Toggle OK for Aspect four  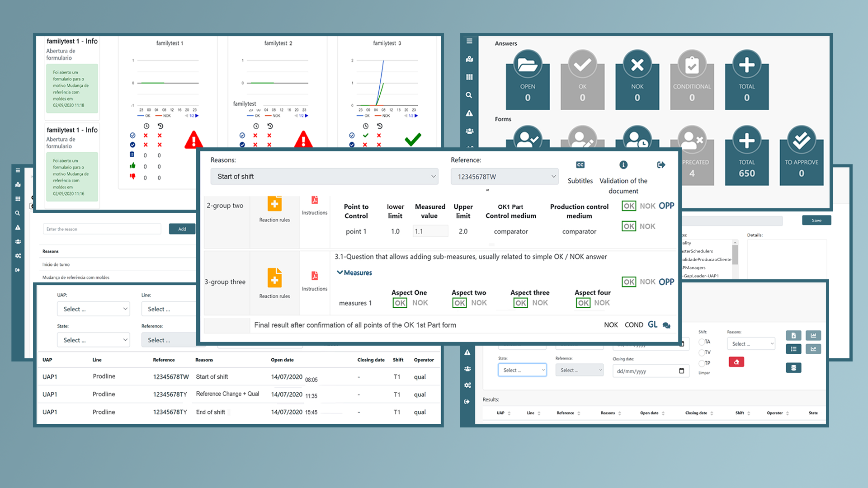583,303
